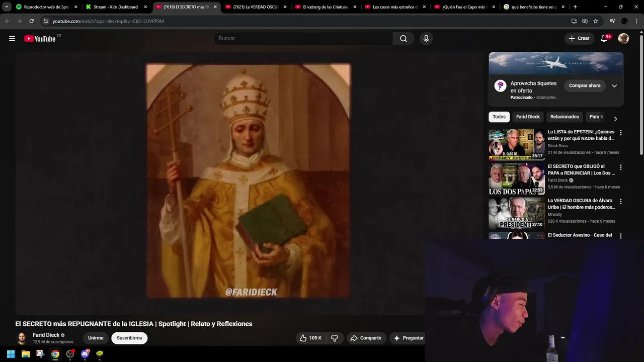Switch to Spotify web player tab
The height and width of the screenshot is (362, 644).
tap(47, 7)
